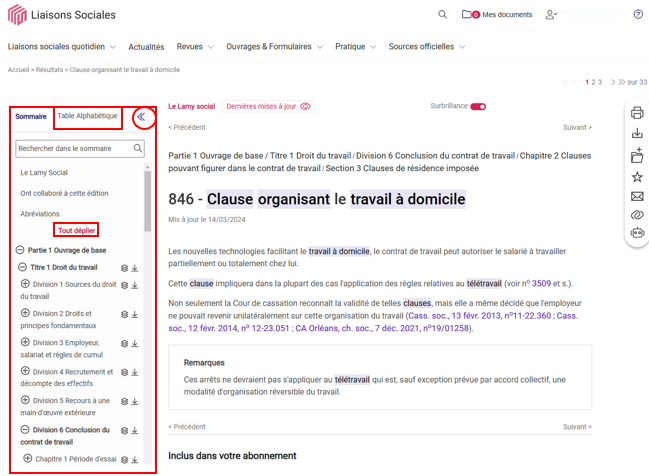Screen dimensions: 649x476
Task: Expand Chapitre 1 Période d'essai
Action: pos(28,459)
